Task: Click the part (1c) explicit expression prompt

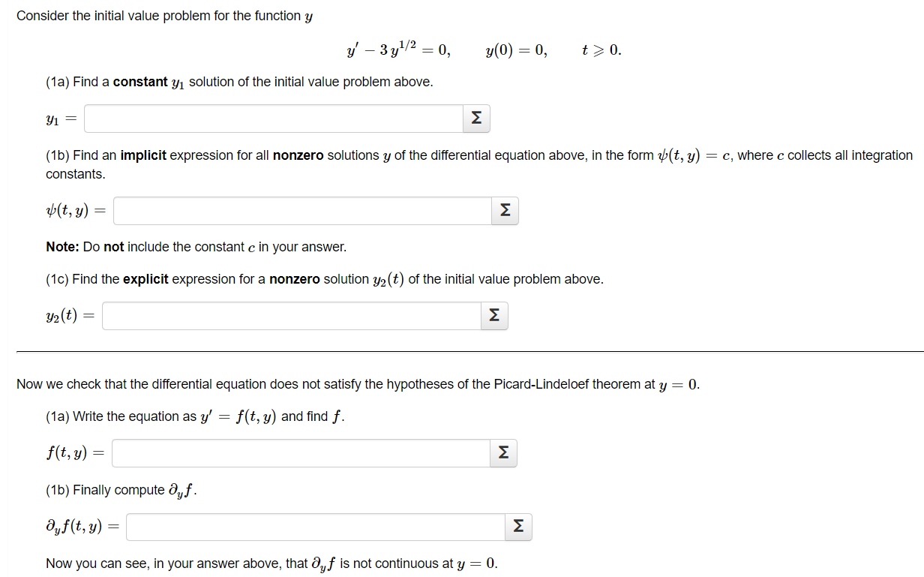Action: 322,278
